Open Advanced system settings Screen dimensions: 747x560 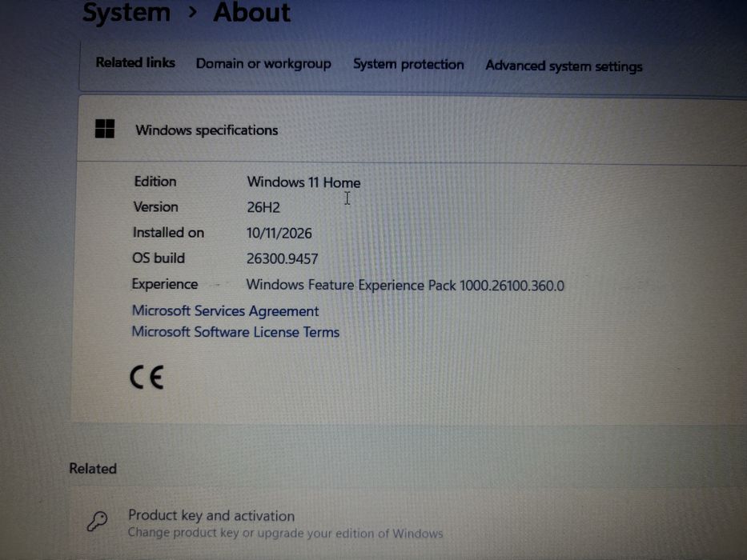[564, 66]
